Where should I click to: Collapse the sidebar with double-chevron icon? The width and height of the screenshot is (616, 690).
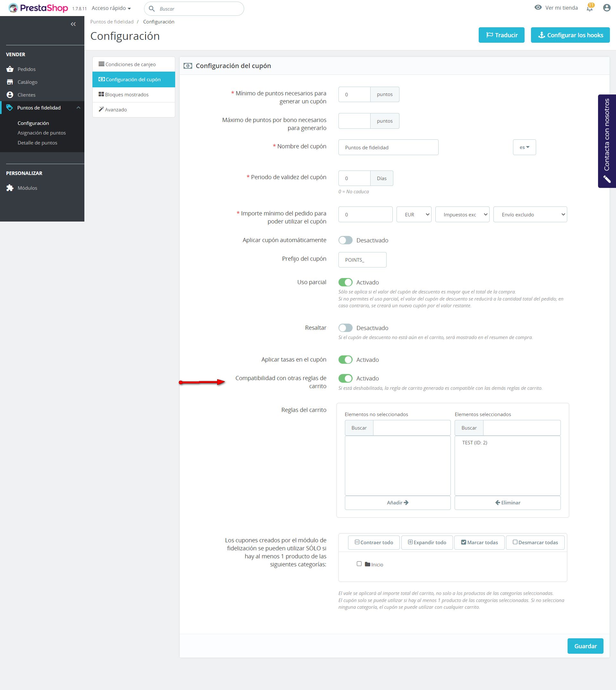tap(73, 24)
